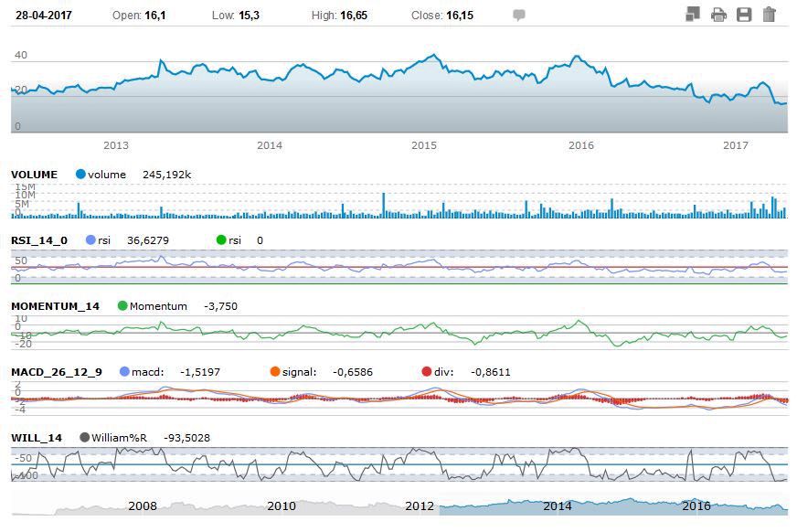This screenshot has width=797, height=532.
Task: Save the chart with floppy disk icon
Action: coord(744,15)
